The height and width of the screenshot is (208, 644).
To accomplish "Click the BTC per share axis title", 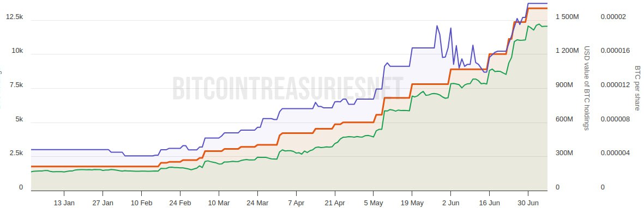I will (637, 88).
